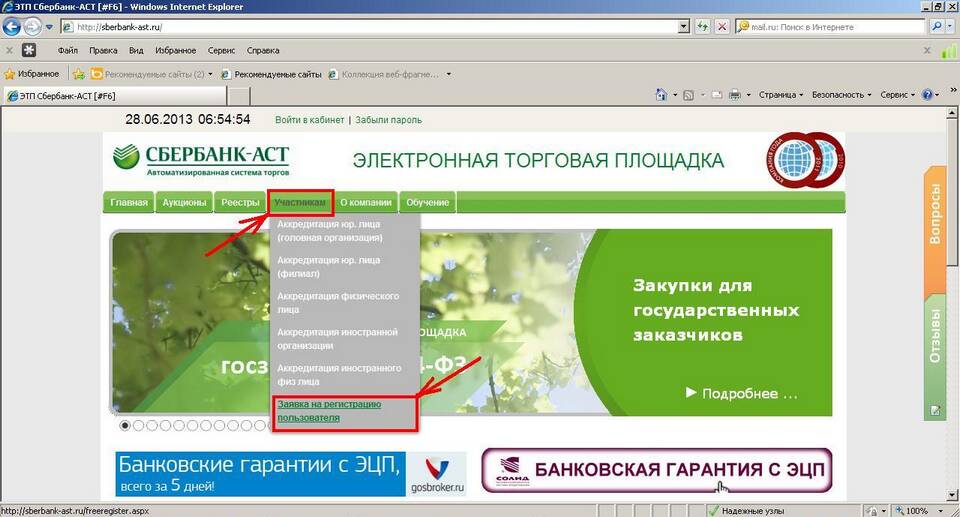Click the search magnifier icon
Screen dimensions: 960x517
[937, 27]
